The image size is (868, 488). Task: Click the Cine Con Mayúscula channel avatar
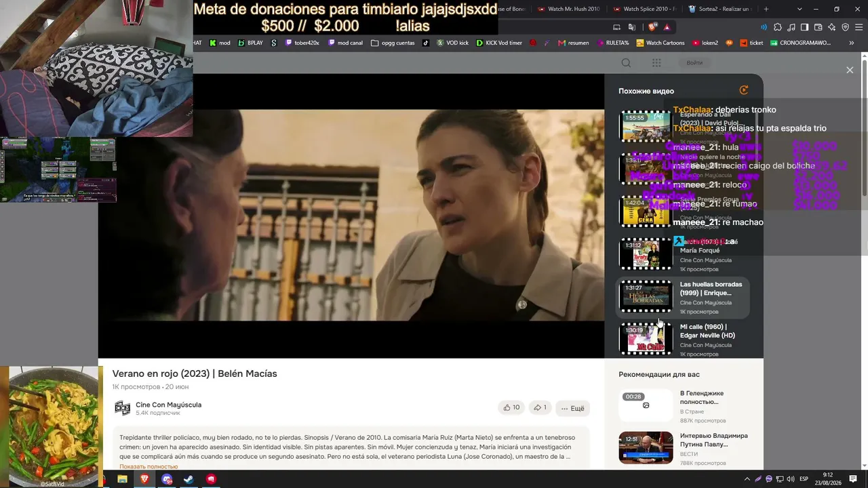pos(122,407)
